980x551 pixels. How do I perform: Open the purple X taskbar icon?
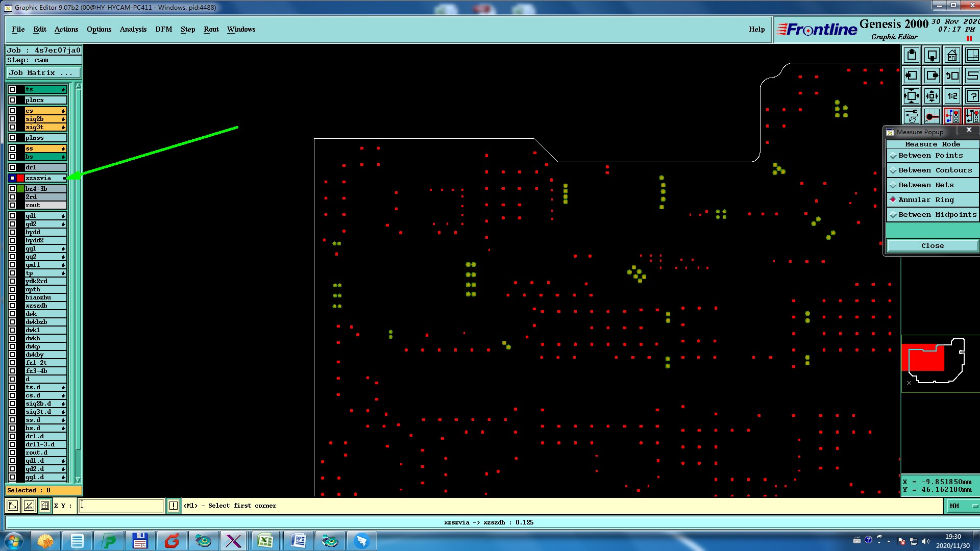coord(234,541)
